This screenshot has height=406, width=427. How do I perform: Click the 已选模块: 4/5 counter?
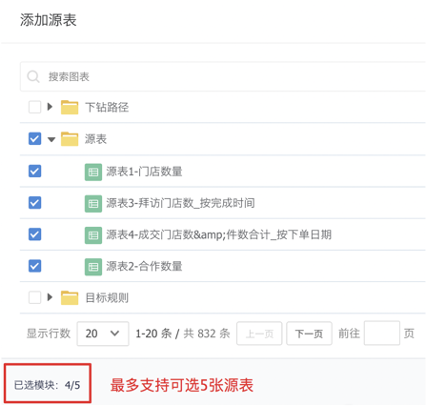click(47, 385)
